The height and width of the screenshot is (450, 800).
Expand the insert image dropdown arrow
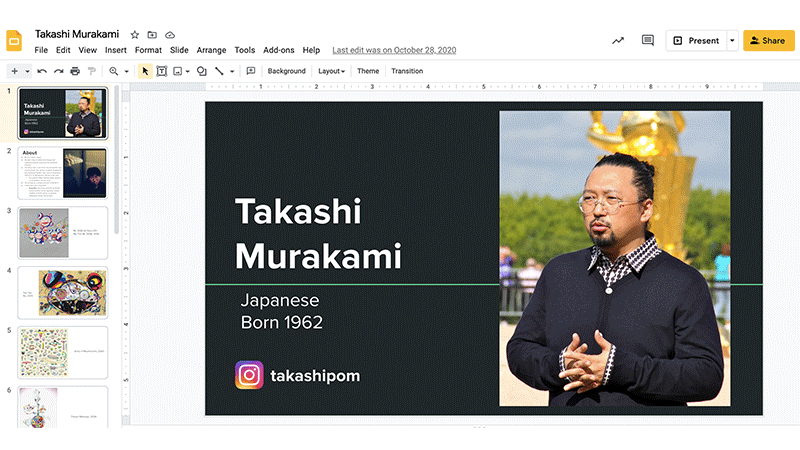(188, 71)
